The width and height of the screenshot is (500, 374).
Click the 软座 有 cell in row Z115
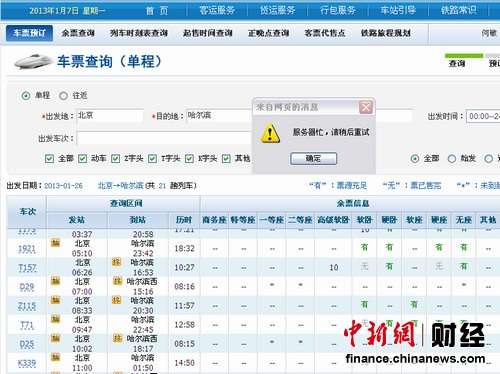[414, 305]
